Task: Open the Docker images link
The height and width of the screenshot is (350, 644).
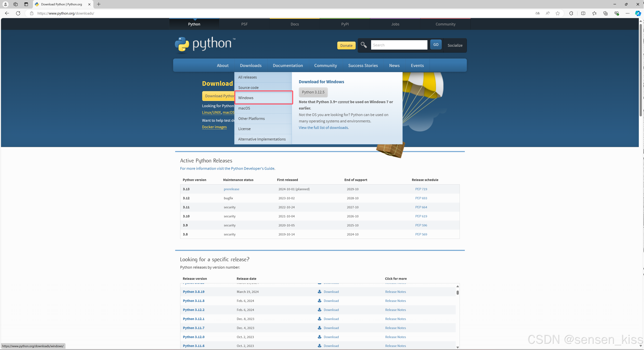Action: (214, 127)
